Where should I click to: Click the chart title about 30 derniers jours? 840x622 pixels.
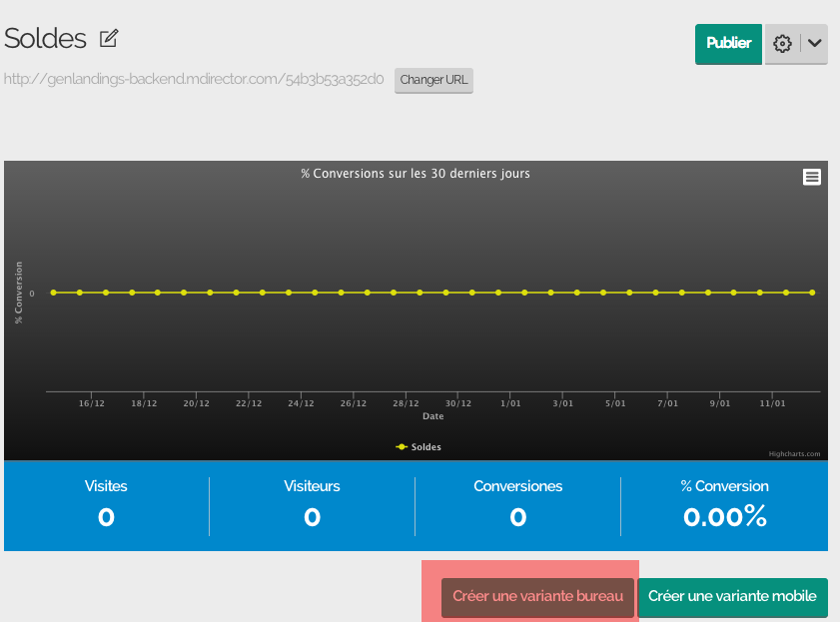[416, 174]
